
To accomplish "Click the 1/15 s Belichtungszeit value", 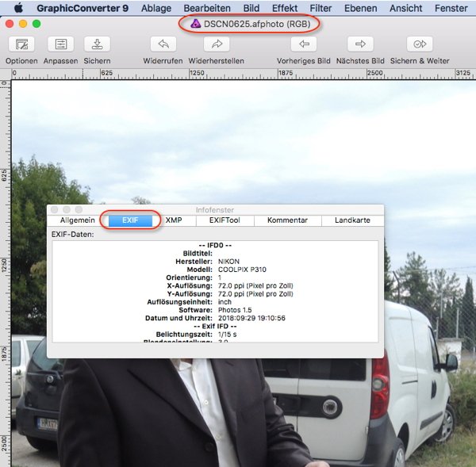I will tap(228, 335).
